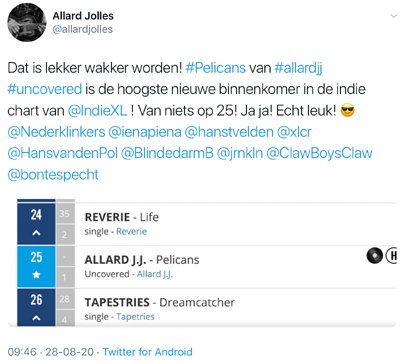Open the #Pelicans hashtag
This screenshot has width=400, height=364.
pos(216,68)
